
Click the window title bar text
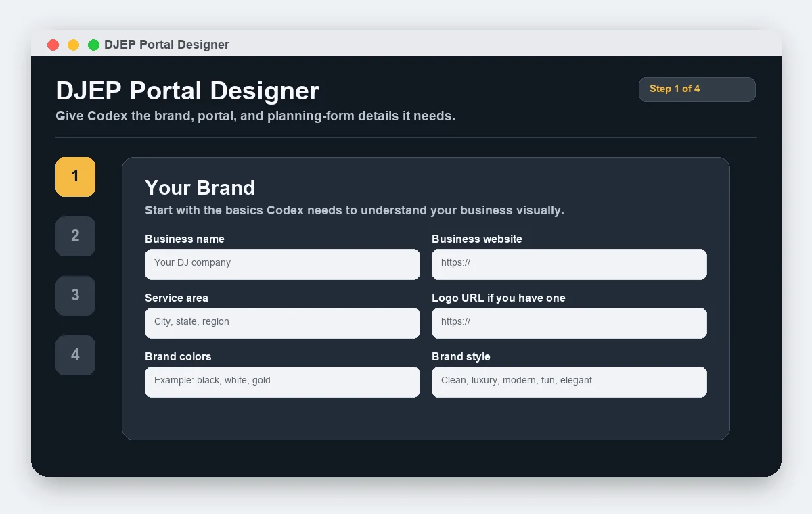point(166,45)
